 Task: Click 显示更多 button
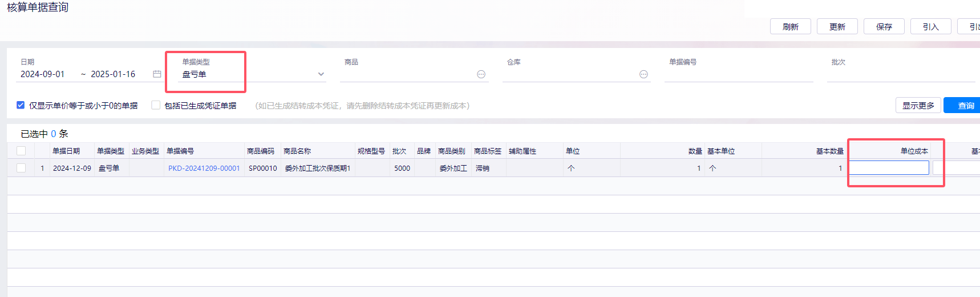tap(918, 105)
